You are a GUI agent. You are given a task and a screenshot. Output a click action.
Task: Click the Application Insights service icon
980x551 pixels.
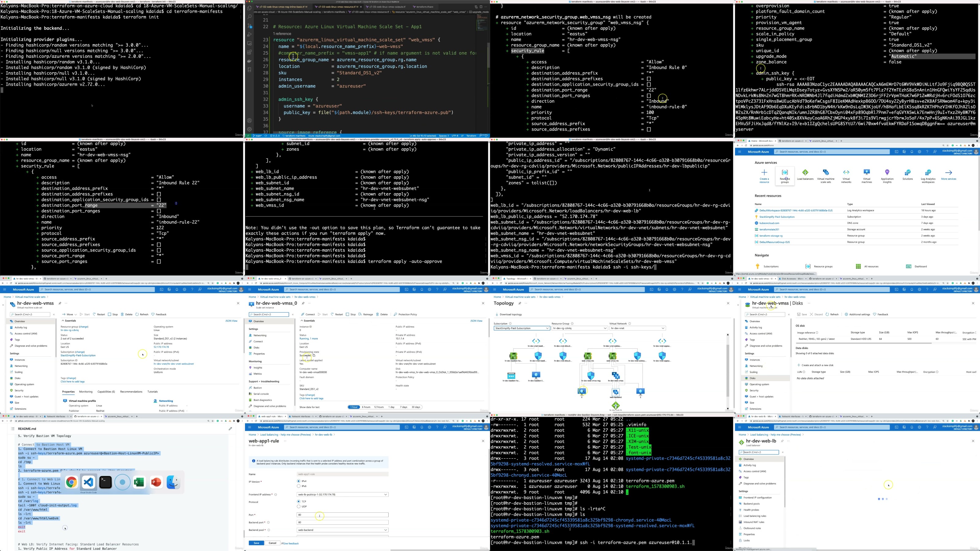click(x=887, y=173)
